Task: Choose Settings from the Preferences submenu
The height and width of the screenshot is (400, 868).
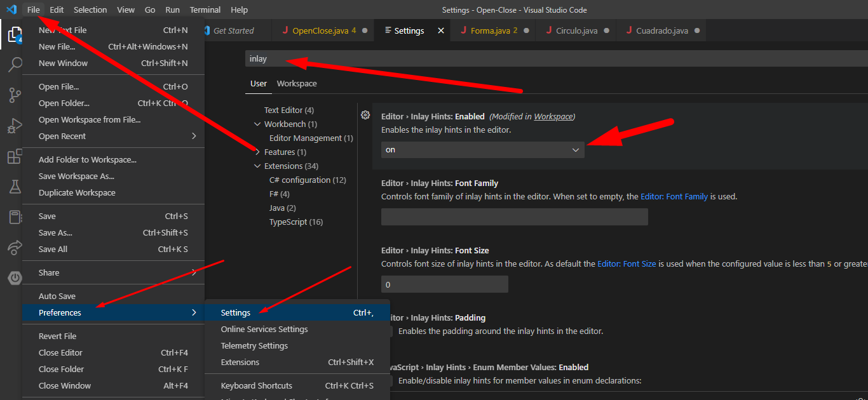Action: (236, 312)
